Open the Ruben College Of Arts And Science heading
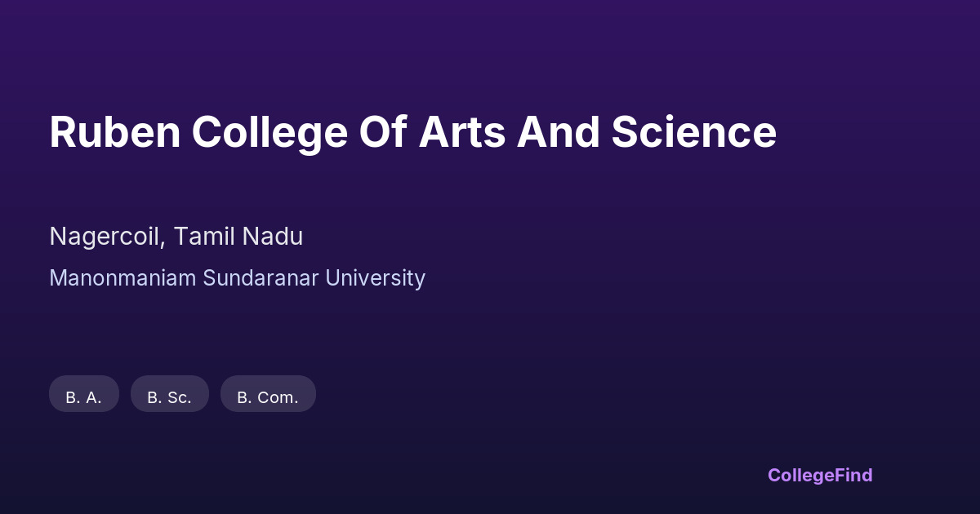The image size is (980, 514). [412, 132]
